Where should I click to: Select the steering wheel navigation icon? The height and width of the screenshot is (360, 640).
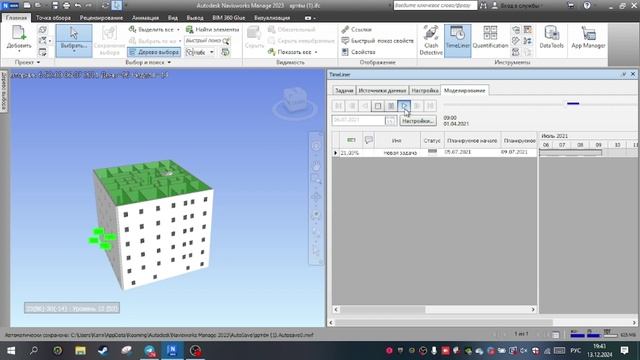coord(316,146)
